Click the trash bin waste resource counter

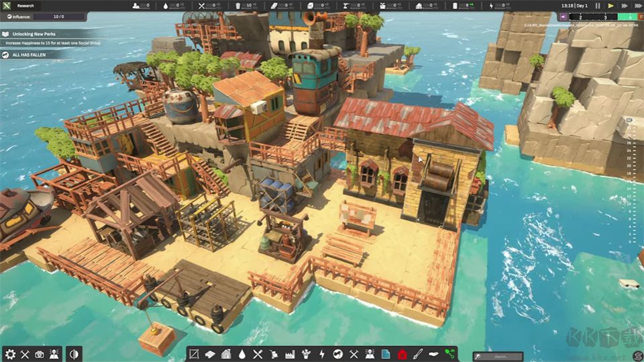click(x=246, y=6)
